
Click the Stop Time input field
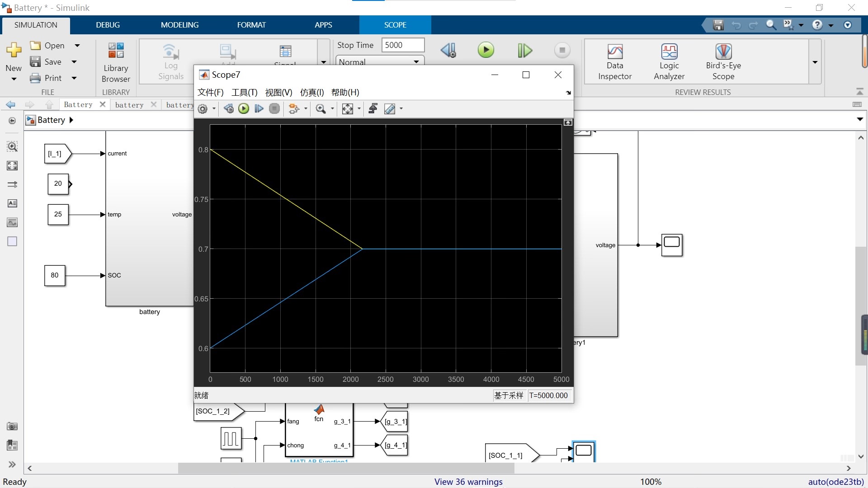402,45
